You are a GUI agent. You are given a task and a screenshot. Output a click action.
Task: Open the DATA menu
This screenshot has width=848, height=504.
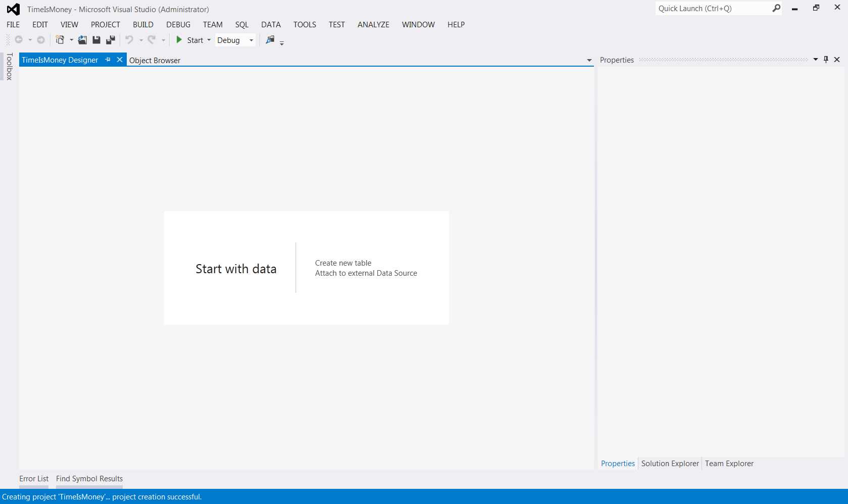click(x=271, y=24)
